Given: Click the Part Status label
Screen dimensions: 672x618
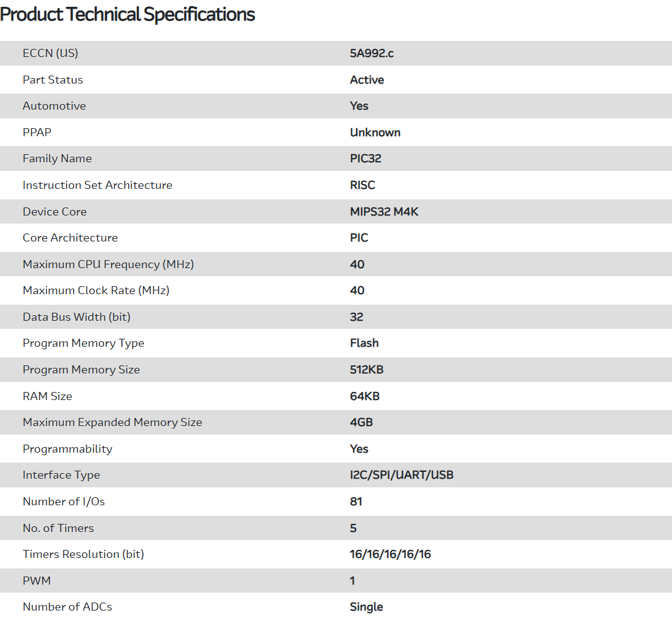Looking at the screenshot, I should click(x=53, y=80).
